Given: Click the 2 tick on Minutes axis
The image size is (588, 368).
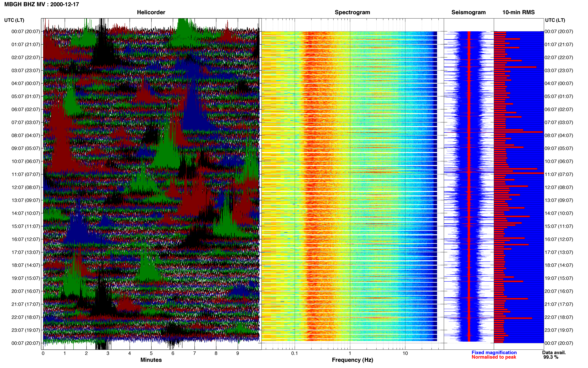Looking at the screenshot, I should [86, 353].
